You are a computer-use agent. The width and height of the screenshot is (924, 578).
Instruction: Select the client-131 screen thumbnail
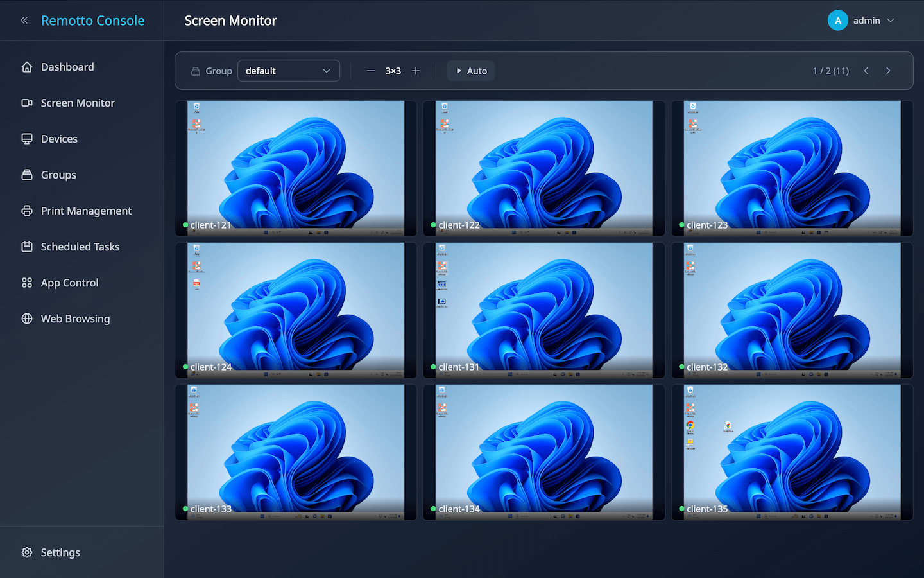543,310
